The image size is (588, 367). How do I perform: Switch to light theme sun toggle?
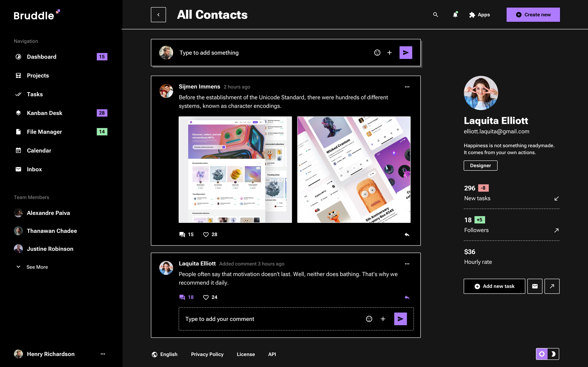(x=542, y=354)
